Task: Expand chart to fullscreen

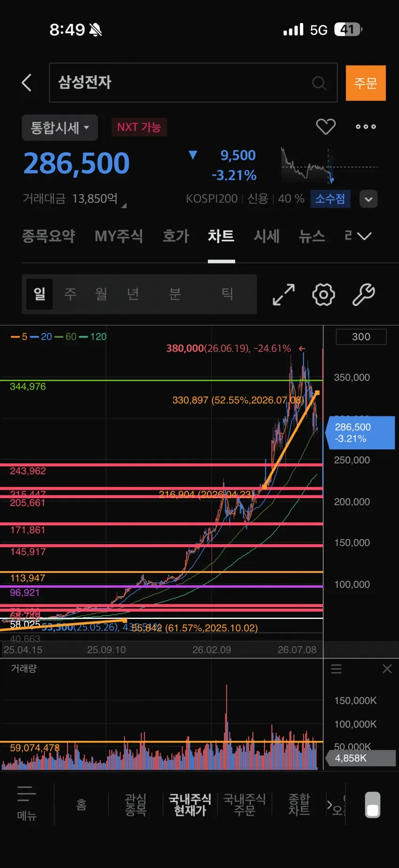Action: 284,295
